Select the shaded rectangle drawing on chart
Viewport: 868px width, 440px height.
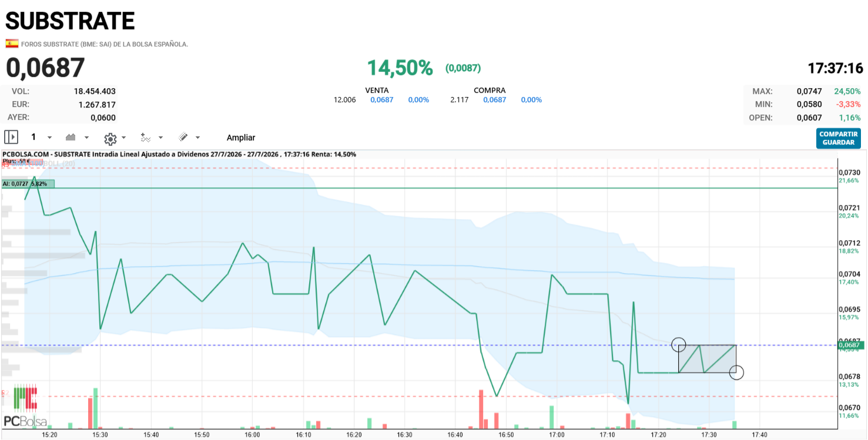tap(707, 358)
